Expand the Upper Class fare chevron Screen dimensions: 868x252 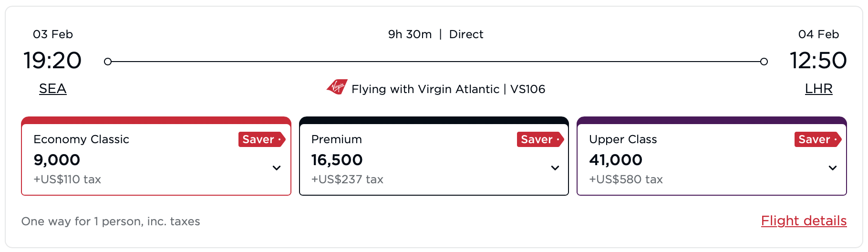point(833,168)
